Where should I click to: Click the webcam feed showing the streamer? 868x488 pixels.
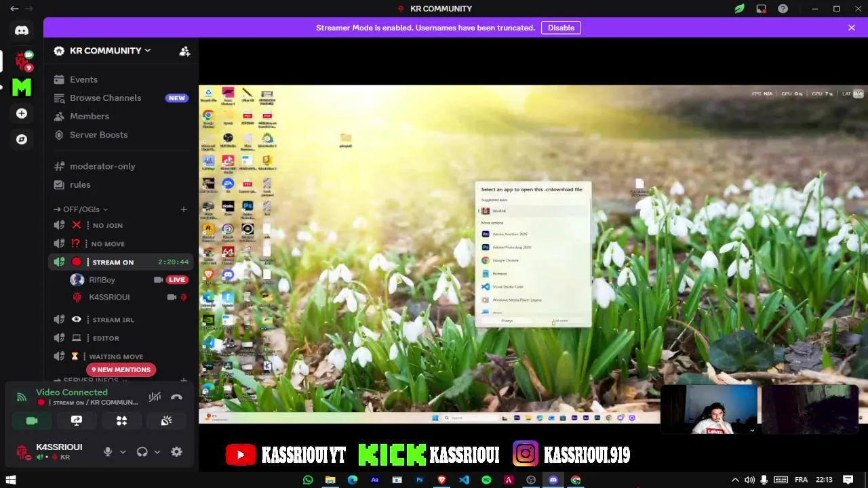[709, 409]
